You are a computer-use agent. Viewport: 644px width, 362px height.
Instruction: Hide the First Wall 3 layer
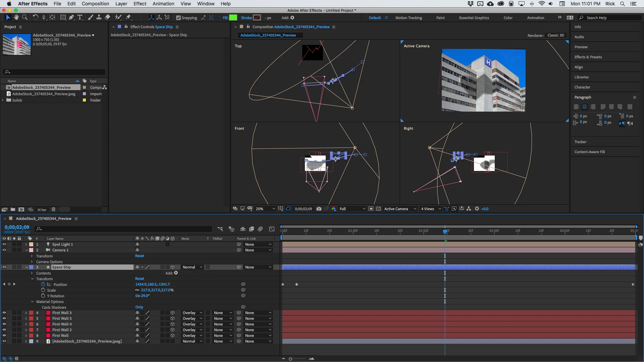click(x=4, y=313)
